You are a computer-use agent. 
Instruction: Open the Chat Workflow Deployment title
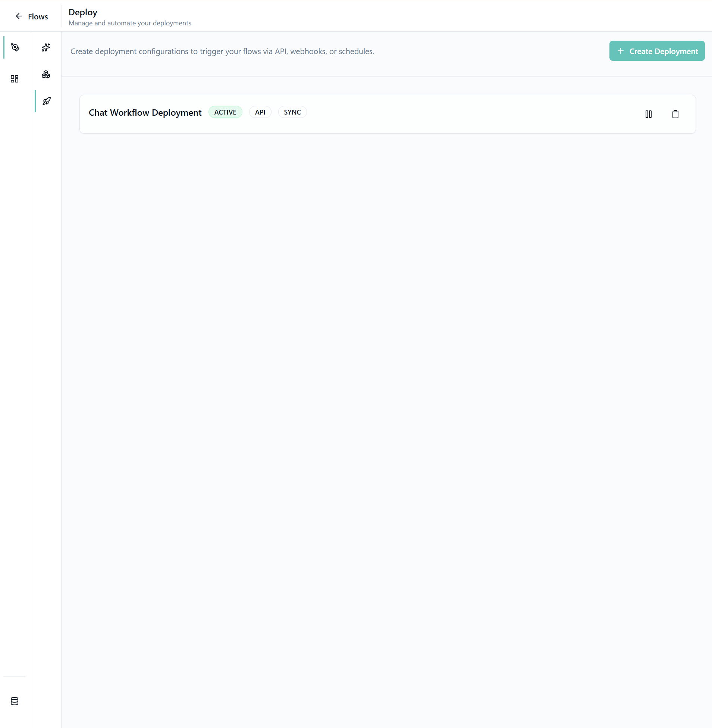click(145, 113)
